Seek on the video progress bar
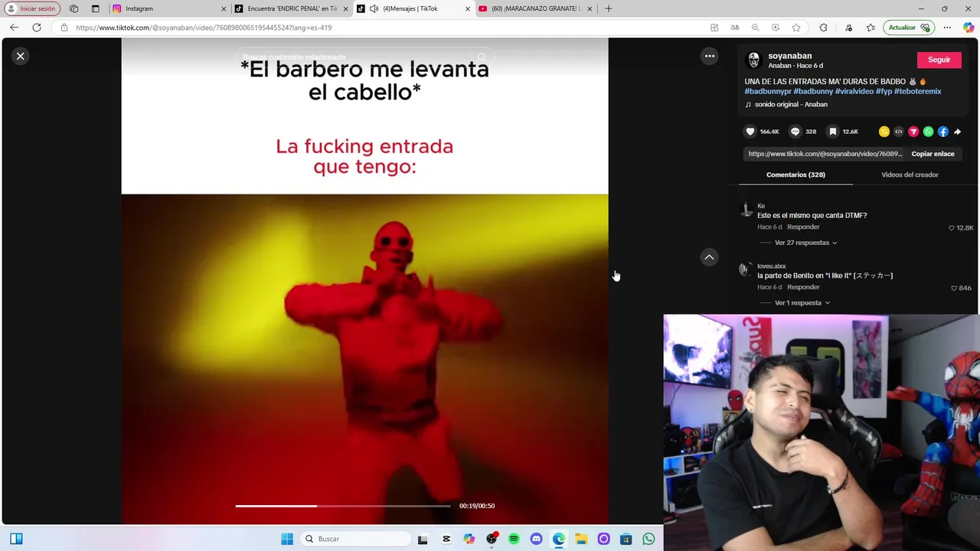Screen dimensions: 980x551 tap(343, 506)
